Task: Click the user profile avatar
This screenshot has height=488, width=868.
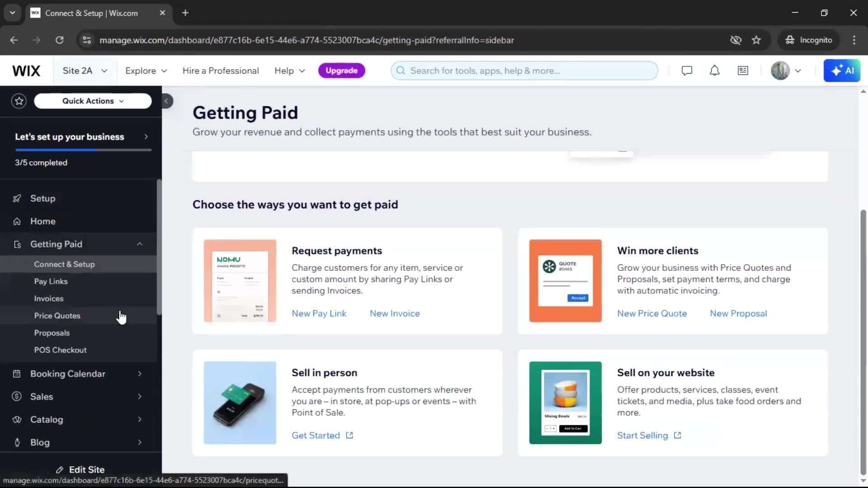Action: click(780, 70)
